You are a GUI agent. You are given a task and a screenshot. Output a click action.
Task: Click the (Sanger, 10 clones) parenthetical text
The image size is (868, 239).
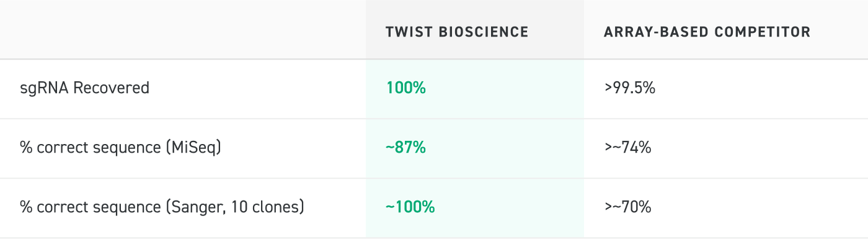pos(235,207)
